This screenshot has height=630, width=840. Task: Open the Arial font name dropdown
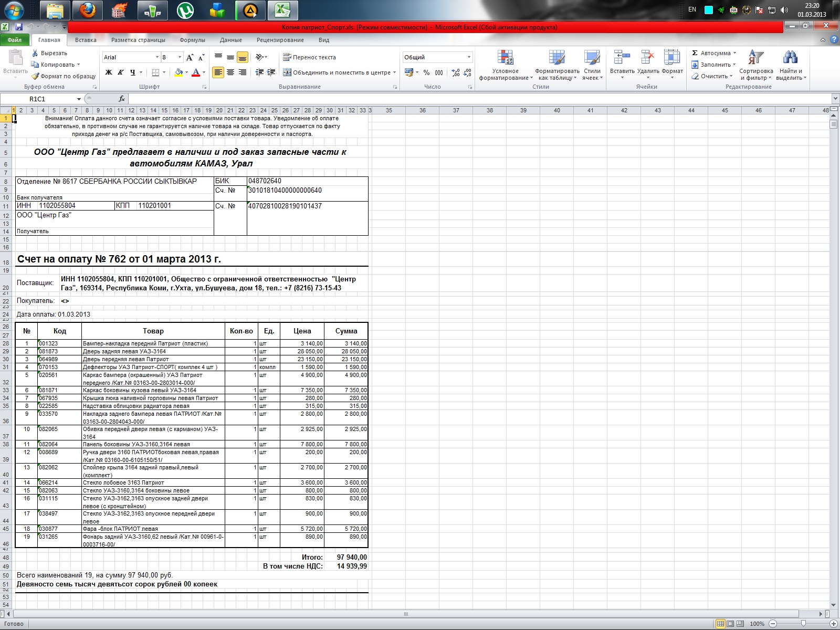(156, 57)
